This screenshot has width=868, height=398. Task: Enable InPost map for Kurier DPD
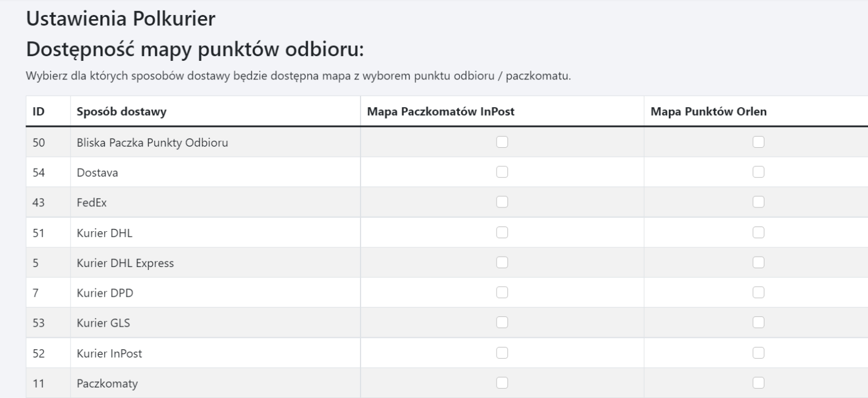(x=502, y=292)
